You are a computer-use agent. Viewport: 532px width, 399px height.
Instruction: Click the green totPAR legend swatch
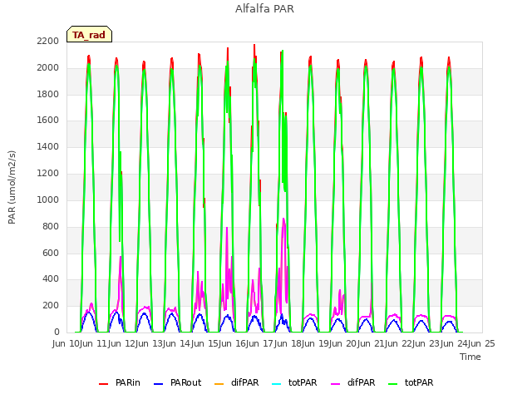(x=393, y=384)
